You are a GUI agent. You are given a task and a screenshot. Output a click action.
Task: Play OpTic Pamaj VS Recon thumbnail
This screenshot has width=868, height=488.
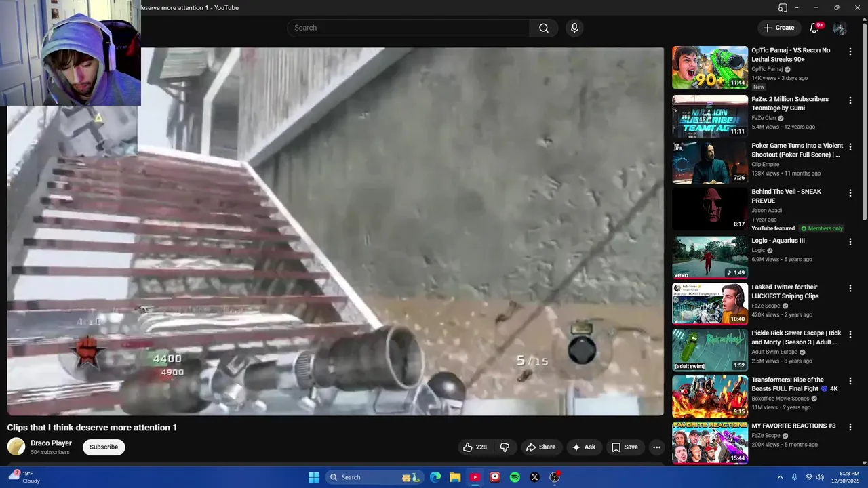710,68
